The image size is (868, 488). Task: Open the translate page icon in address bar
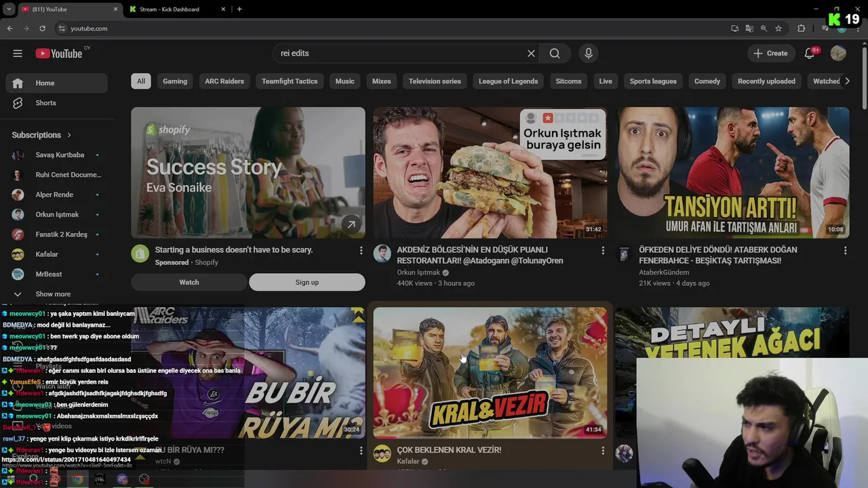pos(749,28)
